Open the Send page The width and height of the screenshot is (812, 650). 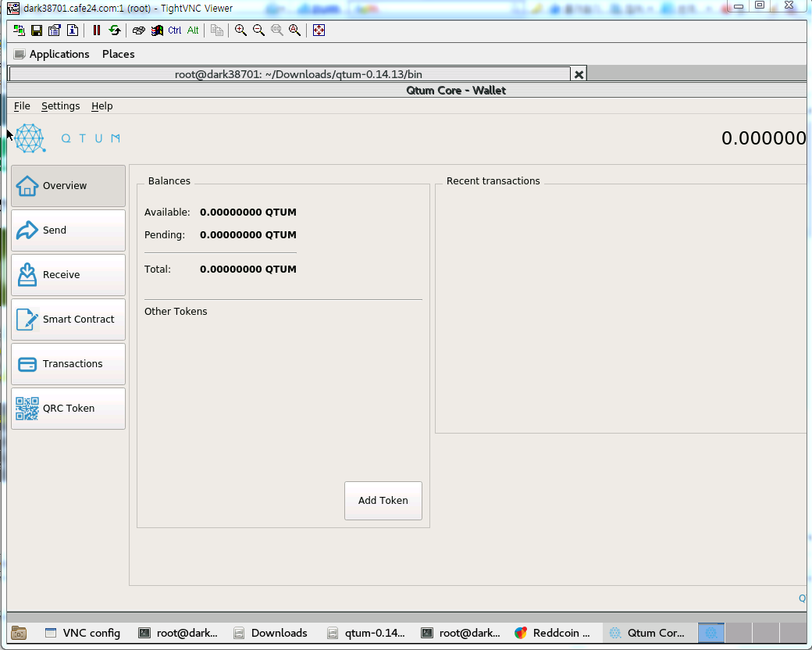point(69,230)
